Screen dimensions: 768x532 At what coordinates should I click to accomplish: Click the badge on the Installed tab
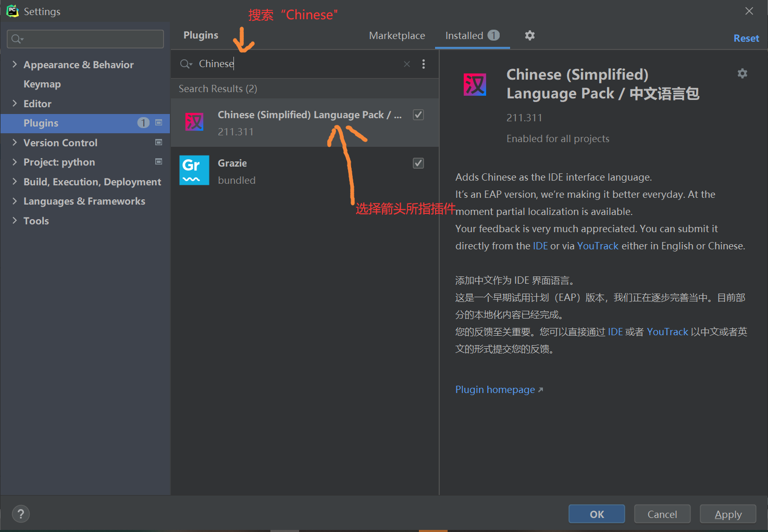tap(493, 35)
